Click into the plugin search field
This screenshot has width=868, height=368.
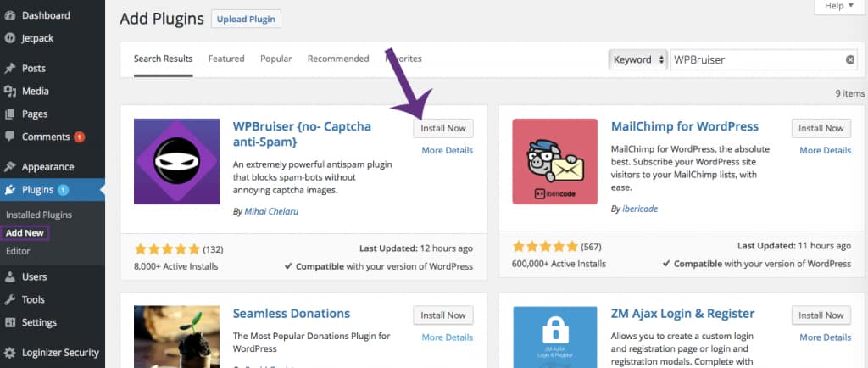point(756,60)
